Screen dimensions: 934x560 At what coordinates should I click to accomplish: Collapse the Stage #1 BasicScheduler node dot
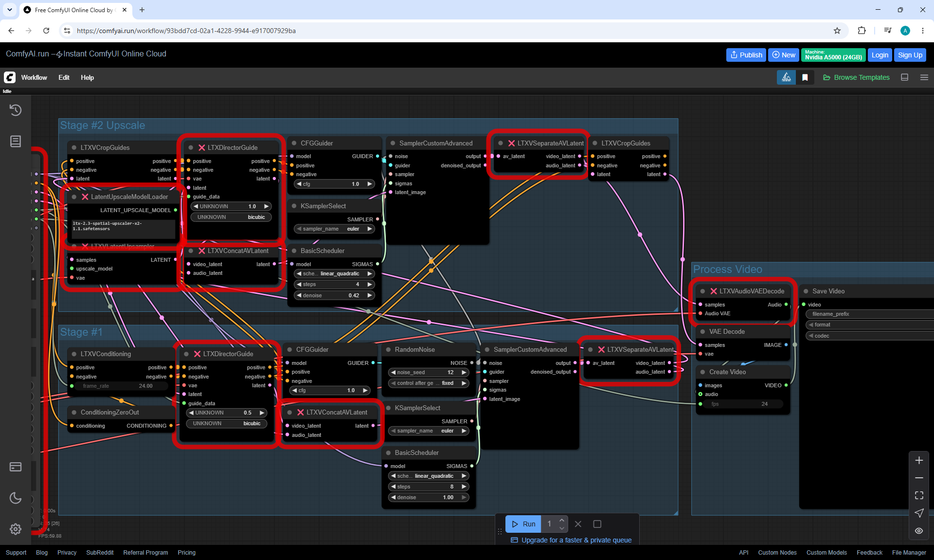(x=388, y=452)
